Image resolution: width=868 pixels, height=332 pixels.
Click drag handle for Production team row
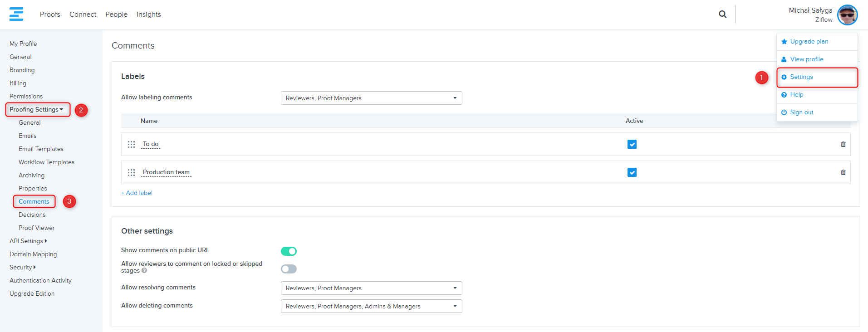pyautogui.click(x=131, y=172)
